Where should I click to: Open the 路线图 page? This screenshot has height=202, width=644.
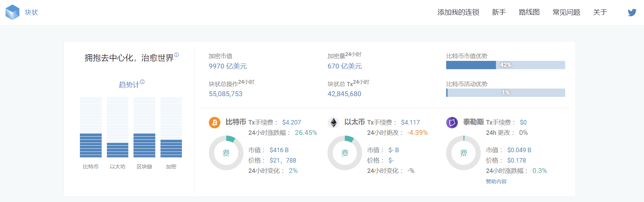tap(529, 12)
